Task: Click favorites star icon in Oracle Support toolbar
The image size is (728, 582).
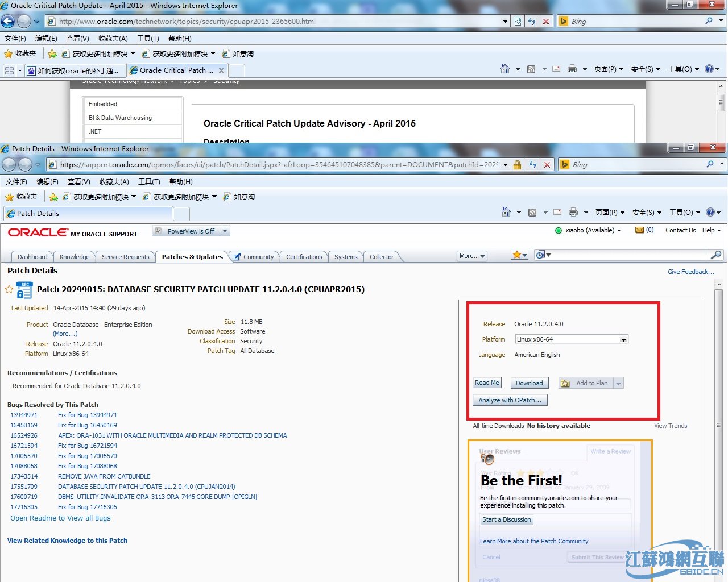Action: pos(517,255)
